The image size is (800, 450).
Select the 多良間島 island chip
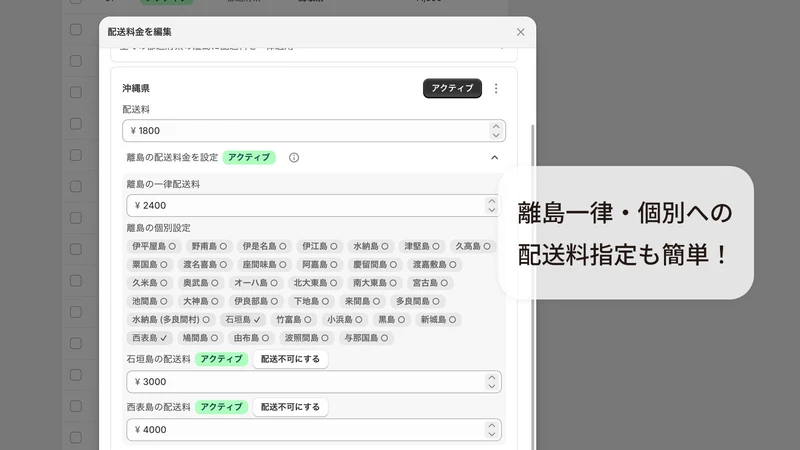[x=417, y=302]
